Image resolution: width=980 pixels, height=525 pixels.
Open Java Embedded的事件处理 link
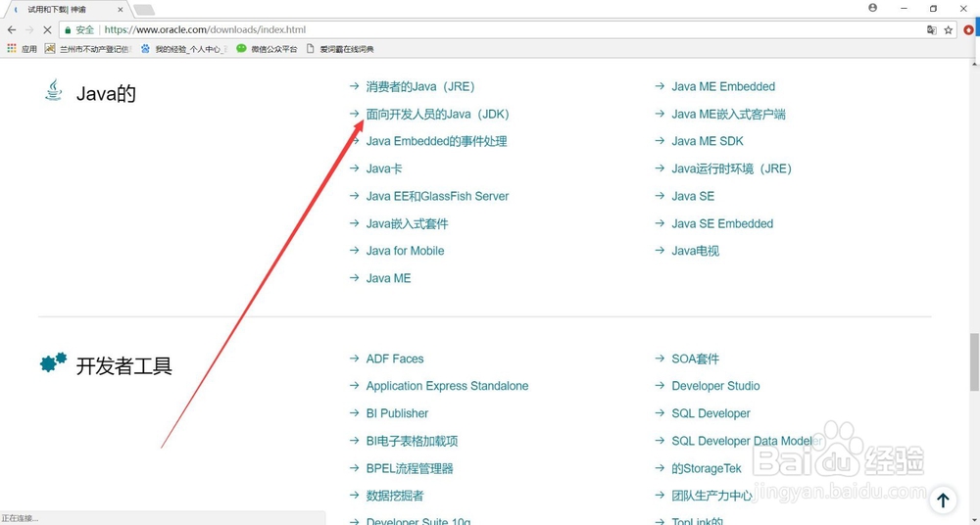[436, 141]
